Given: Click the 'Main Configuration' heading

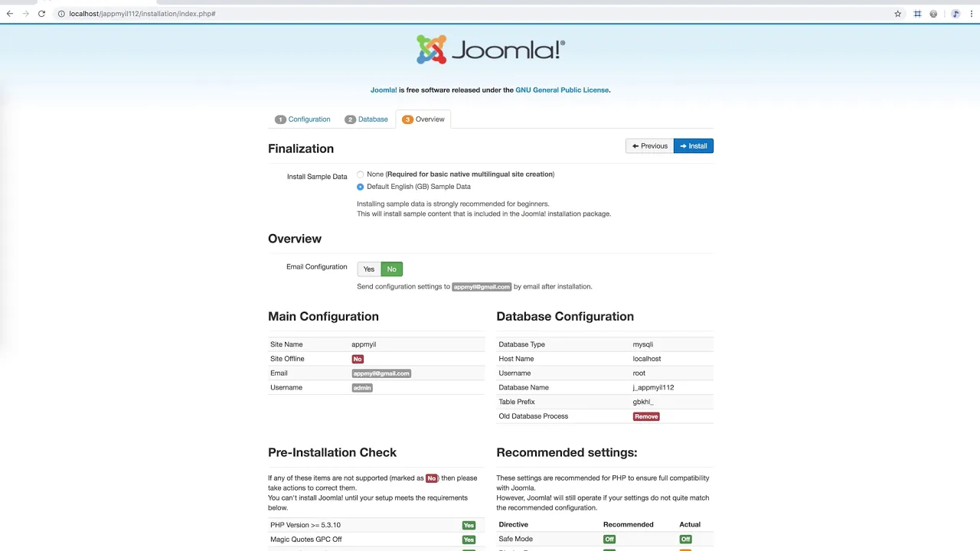Looking at the screenshot, I should (x=323, y=317).
